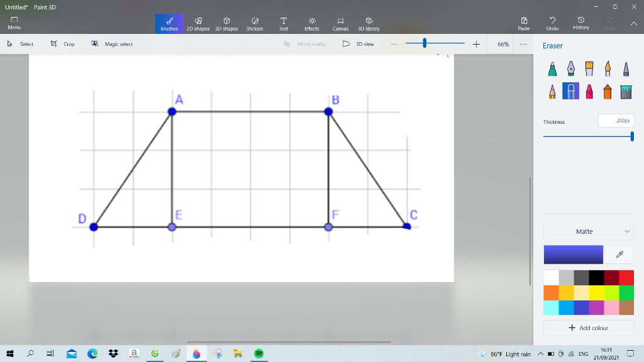
Task: Open the Text tab
Action: click(x=284, y=23)
